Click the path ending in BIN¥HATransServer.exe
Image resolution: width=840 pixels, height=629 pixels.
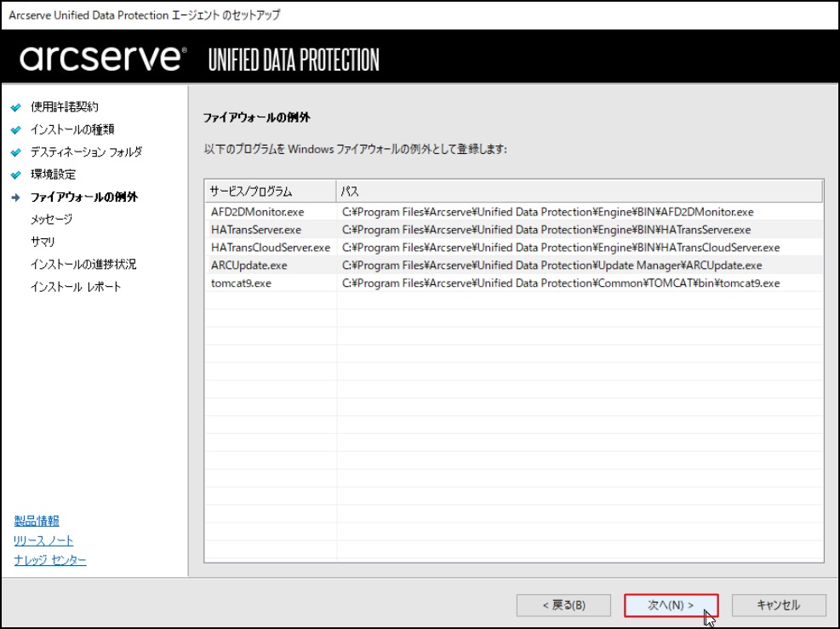pos(546,229)
